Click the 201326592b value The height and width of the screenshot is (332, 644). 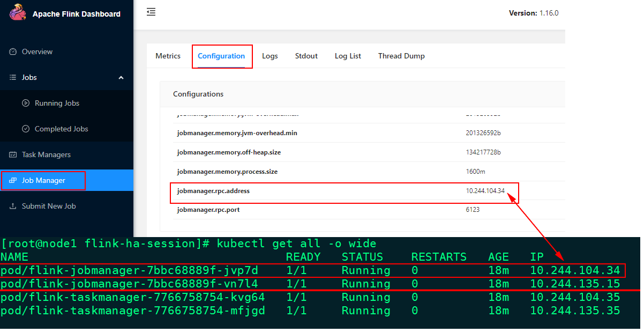pyautogui.click(x=483, y=133)
